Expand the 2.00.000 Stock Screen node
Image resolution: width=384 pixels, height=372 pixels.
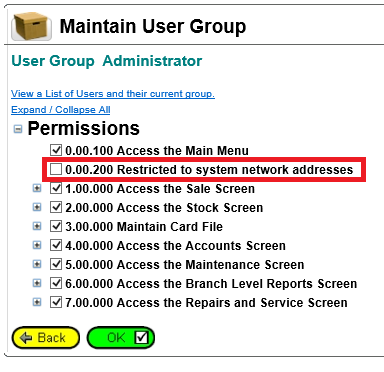37,207
